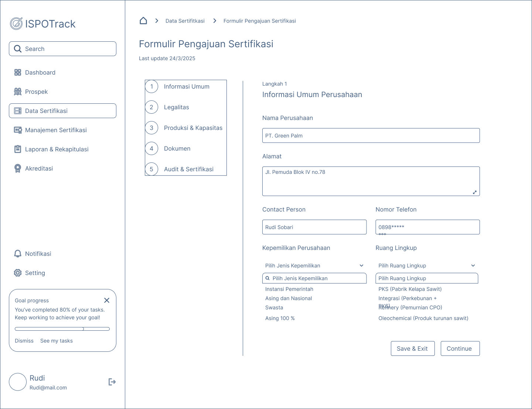This screenshot has height=409, width=532.
Task: Select PKS (Pabrik Kelapa Sawit) scope
Action: (410, 289)
